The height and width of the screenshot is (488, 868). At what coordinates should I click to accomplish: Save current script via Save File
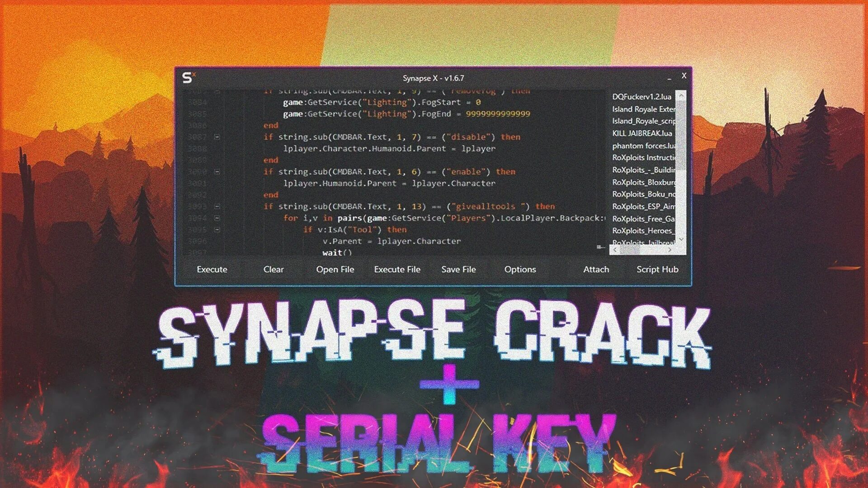tap(458, 269)
